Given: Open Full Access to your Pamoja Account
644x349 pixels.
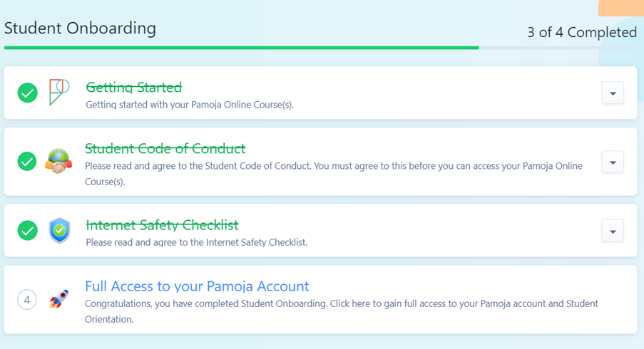Looking at the screenshot, I should point(197,286).
